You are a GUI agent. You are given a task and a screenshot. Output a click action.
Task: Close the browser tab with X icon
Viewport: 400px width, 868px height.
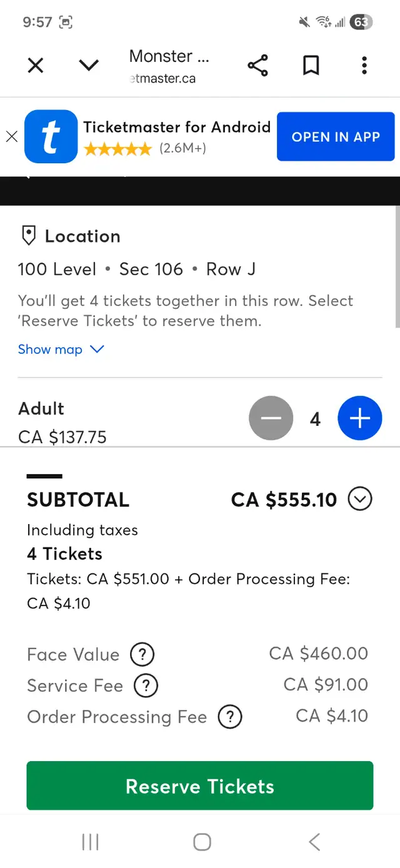(x=36, y=65)
